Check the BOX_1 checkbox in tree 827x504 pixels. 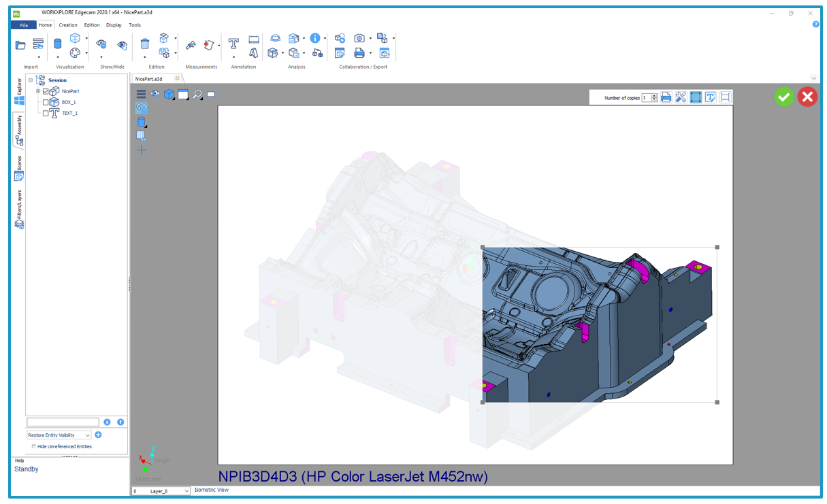click(x=46, y=102)
